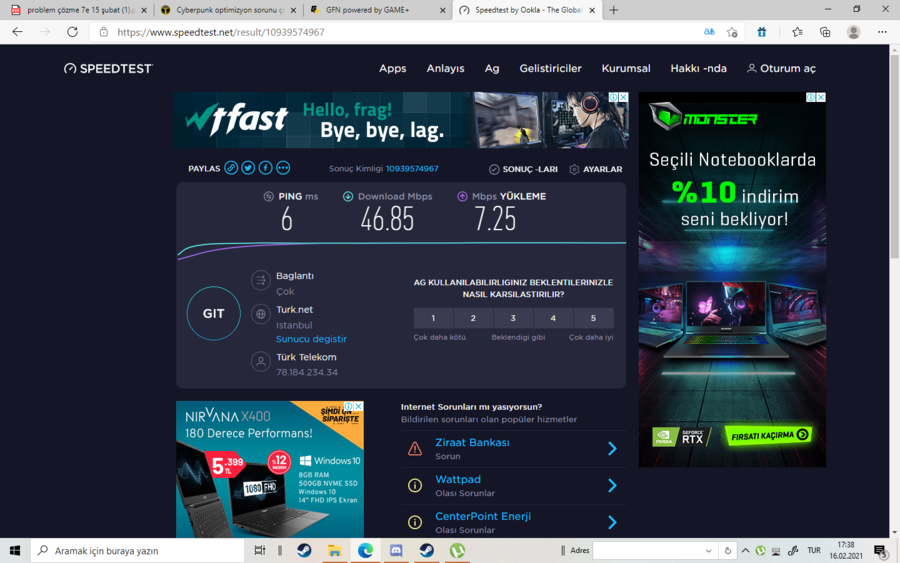900x563 pixels.
Task: Expand Wattpad issue arrow
Action: pyautogui.click(x=612, y=486)
